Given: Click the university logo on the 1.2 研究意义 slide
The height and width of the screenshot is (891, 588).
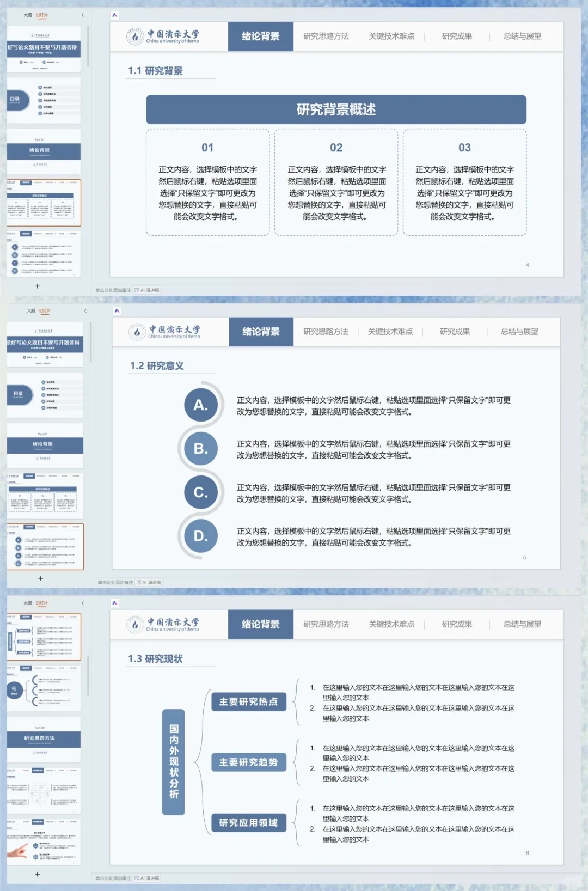Looking at the screenshot, I should tap(165, 332).
